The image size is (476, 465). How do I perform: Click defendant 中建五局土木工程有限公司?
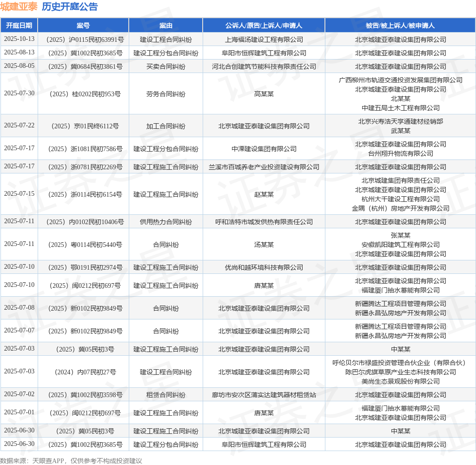[400, 108]
